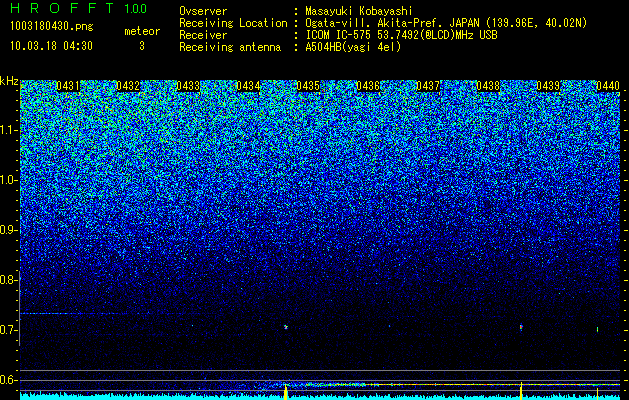
Task: Click the 0437 time marker
Action: click(428, 86)
